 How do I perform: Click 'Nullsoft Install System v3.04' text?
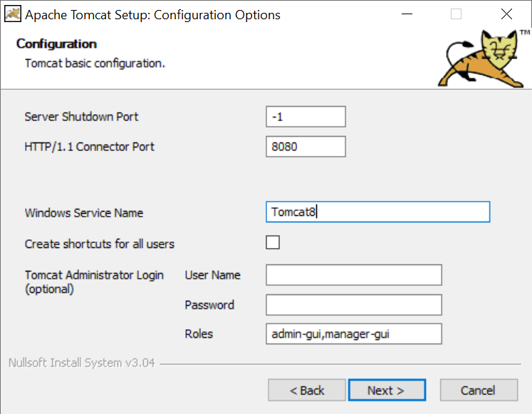tap(81, 363)
